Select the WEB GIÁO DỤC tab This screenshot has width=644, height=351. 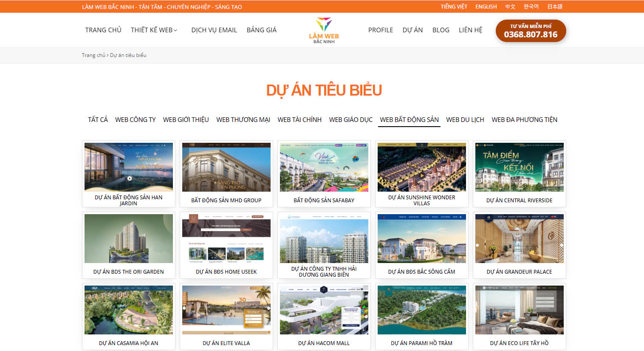coord(351,120)
